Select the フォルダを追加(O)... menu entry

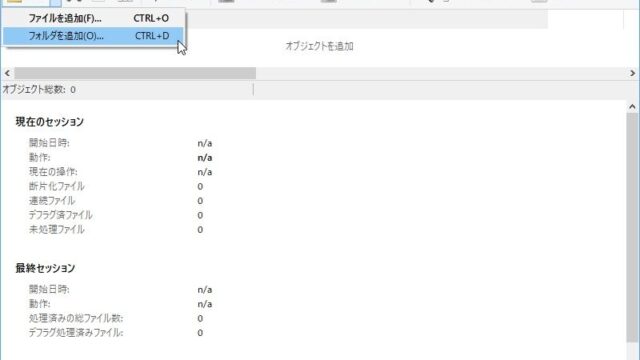click(x=93, y=36)
